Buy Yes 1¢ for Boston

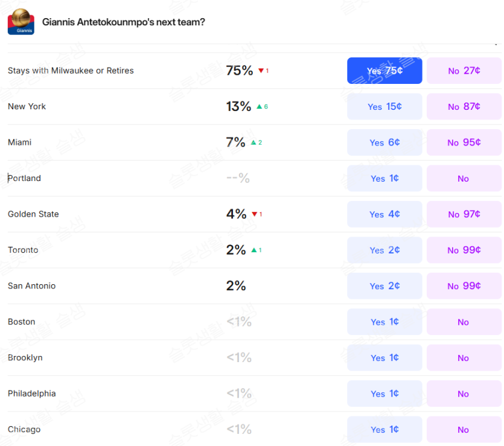384,322
